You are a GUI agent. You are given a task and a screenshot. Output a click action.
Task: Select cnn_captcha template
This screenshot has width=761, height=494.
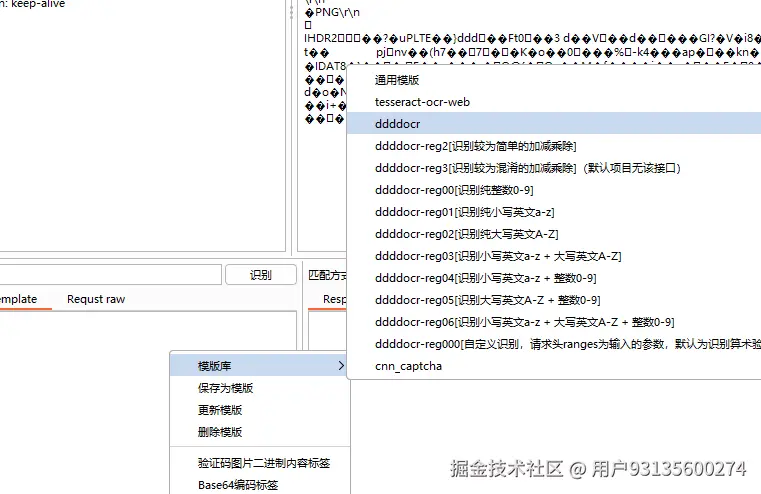(x=554, y=366)
